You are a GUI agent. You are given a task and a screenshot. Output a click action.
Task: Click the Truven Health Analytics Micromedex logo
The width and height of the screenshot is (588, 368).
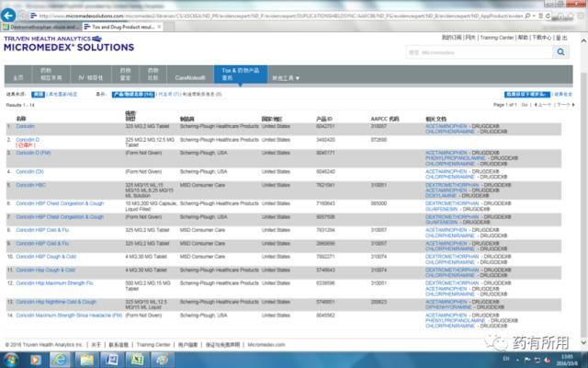pos(69,43)
